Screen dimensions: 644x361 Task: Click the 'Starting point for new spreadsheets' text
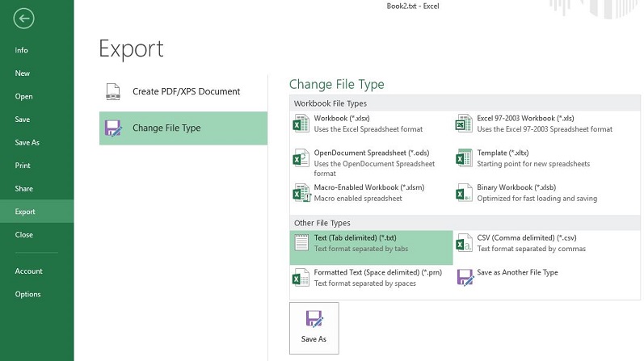tap(533, 164)
